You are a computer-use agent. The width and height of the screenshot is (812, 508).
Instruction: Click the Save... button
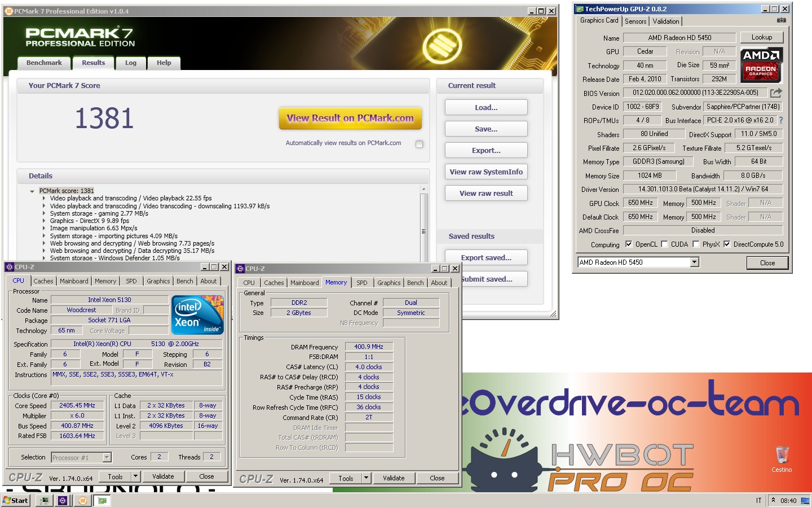pyautogui.click(x=486, y=129)
